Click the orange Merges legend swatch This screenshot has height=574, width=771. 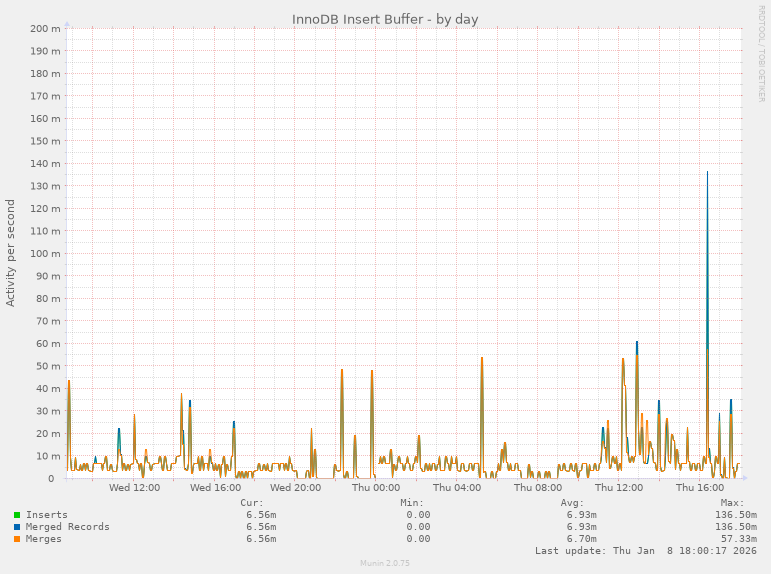17,539
